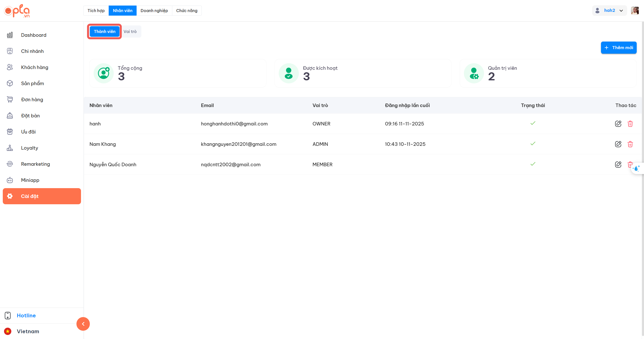644x339 pixels.
Task: Click status checkmark for hanh
Action: tap(533, 123)
